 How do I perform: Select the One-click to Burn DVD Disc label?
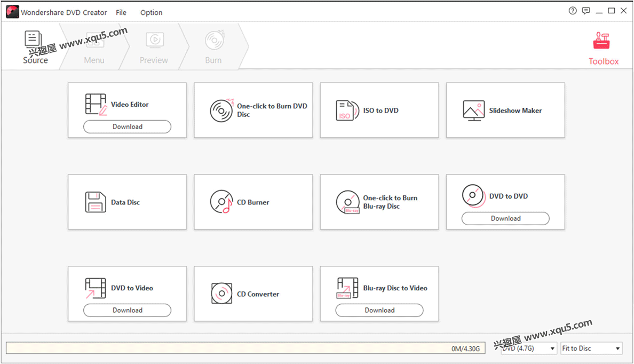coord(272,110)
